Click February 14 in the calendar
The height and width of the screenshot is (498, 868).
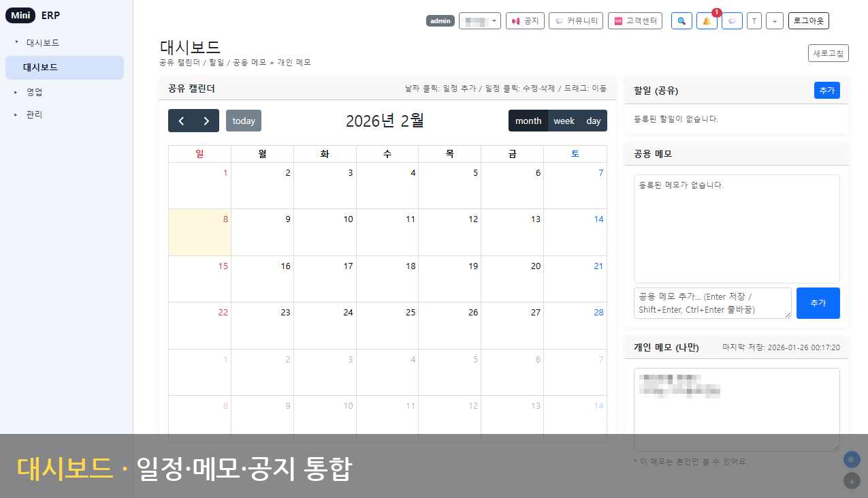(x=575, y=232)
